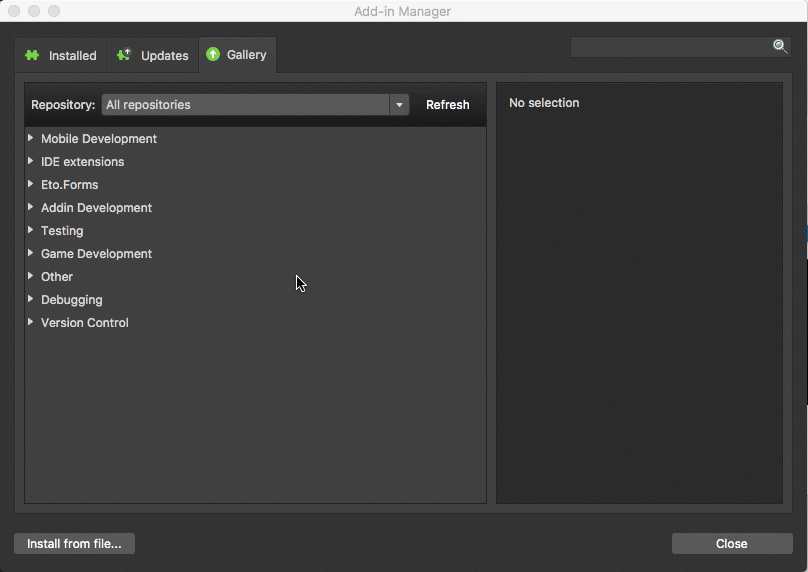Expand the Addin Development category
The width and height of the screenshot is (808, 572).
coord(30,207)
